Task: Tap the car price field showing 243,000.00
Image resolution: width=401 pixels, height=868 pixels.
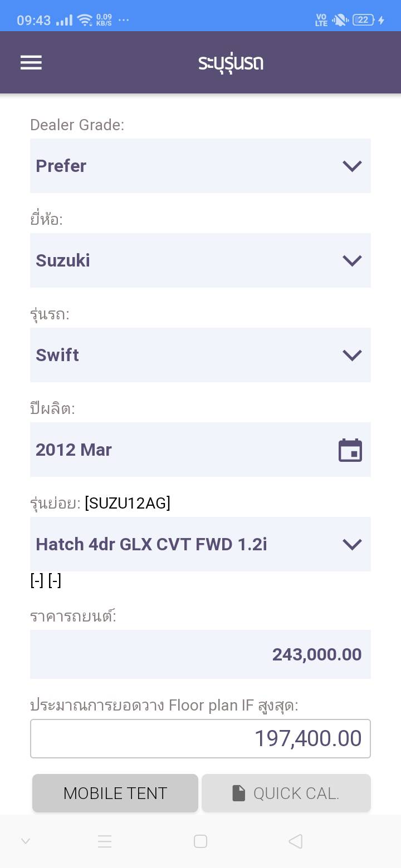Action: tap(200, 654)
